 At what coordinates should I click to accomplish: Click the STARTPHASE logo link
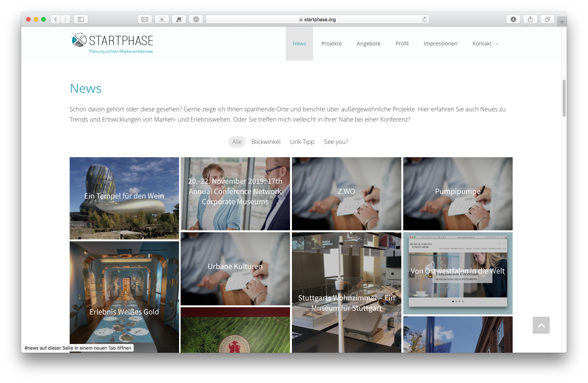pyautogui.click(x=112, y=43)
